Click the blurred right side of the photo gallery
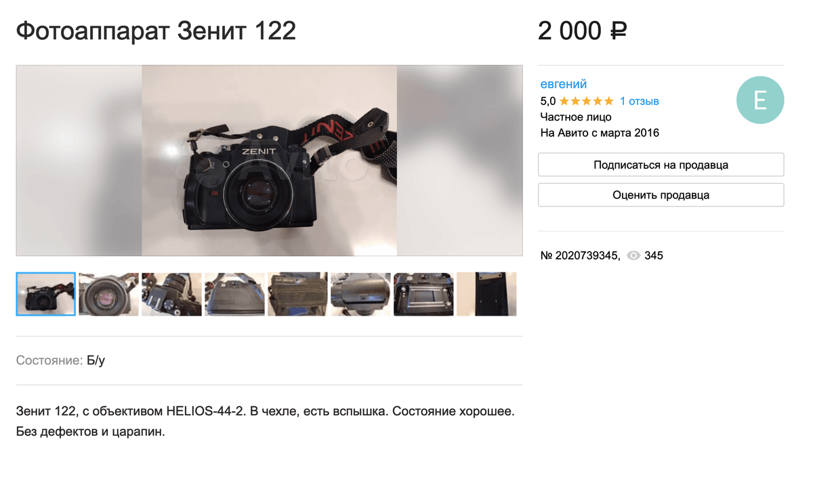 [459, 161]
